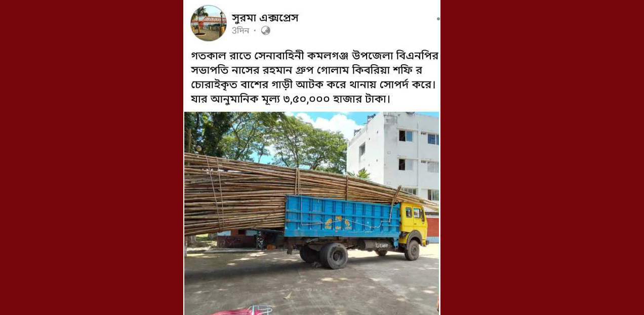Open the post options dot at the post's edge
This screenshot has height=315, width=644.
[438, 19]
